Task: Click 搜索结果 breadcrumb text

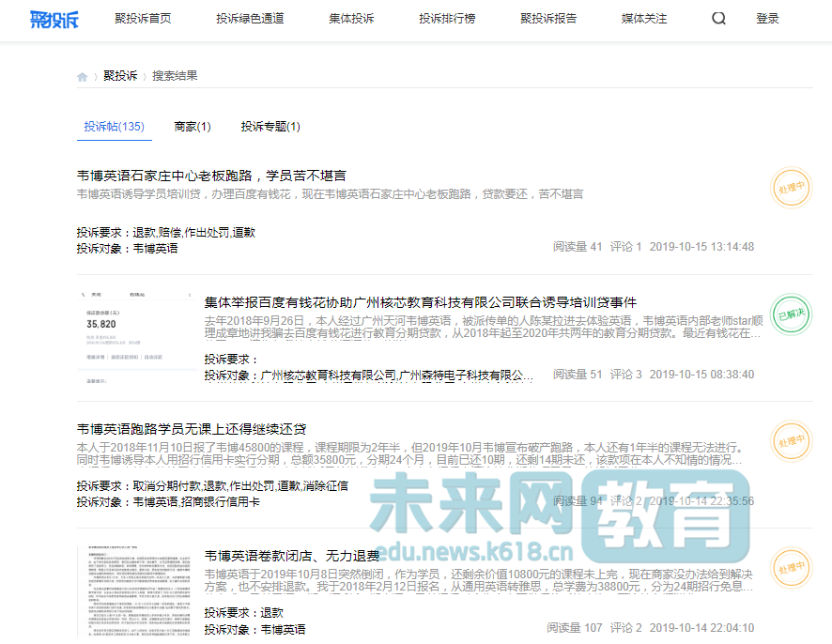Action: pos(175,76)
